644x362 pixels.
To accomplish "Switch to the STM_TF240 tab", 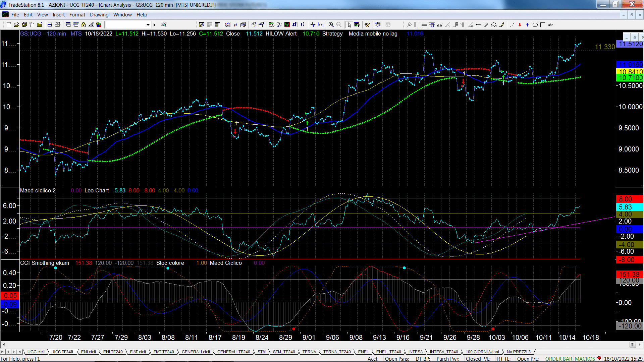I will [284, 352].
